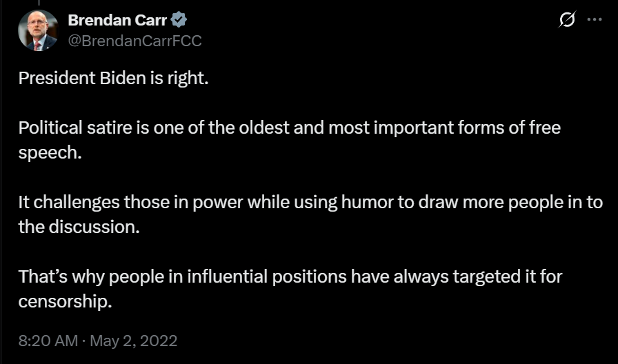Open the three-dot More options menu
Screen dimensions: 618x364
tap(595, 20)
